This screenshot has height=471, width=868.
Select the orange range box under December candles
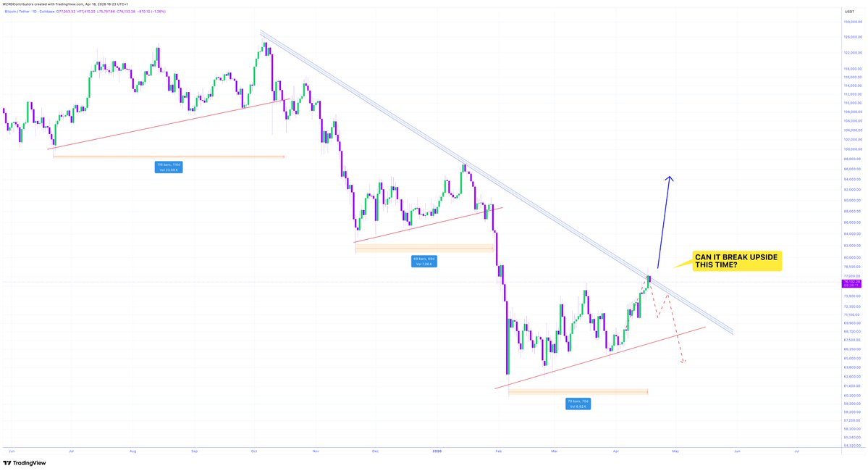coord(424,248)
